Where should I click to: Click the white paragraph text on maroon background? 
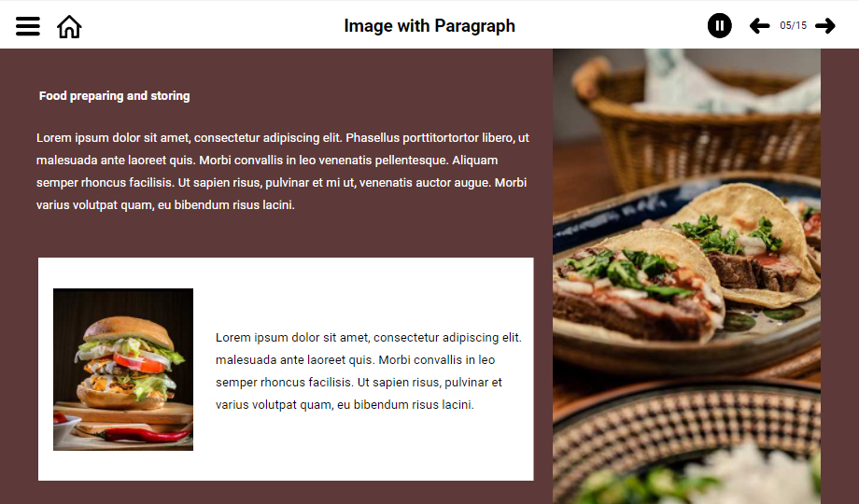pyautogui.click(x=283, y=171)
